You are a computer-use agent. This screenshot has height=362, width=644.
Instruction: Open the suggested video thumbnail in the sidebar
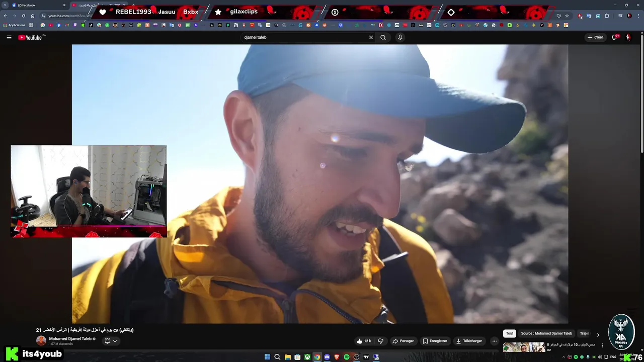click(x=524, y=347)
